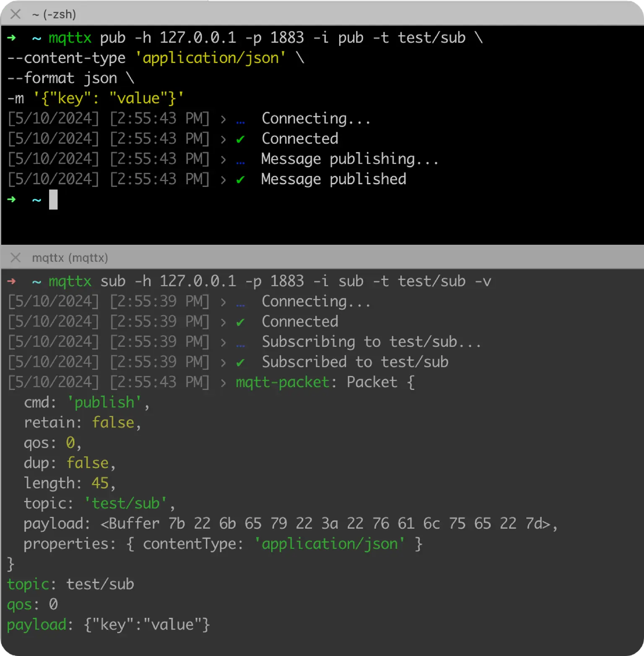Close the mqttx terminal window
The image size is (644, 656).
[16, 258]
